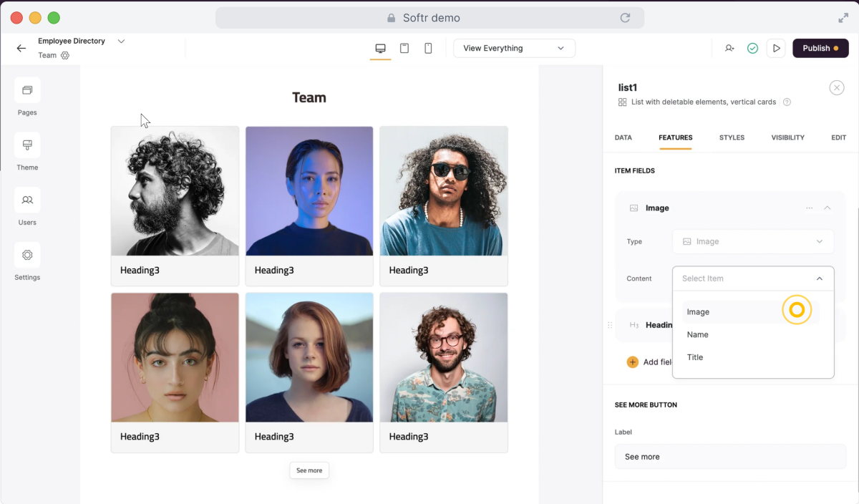Image resolution: width=859 pixels, height=504 pixels.
Task: Close the Select Item content dropdown
Action: pyautogui.click(x=753, y=278)
